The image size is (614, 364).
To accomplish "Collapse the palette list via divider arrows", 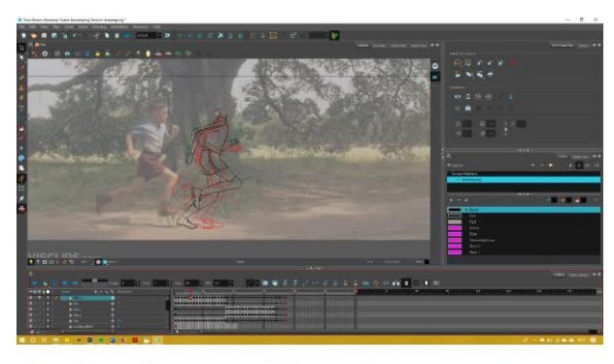I will pyautogui.click(x=524, y=194).
